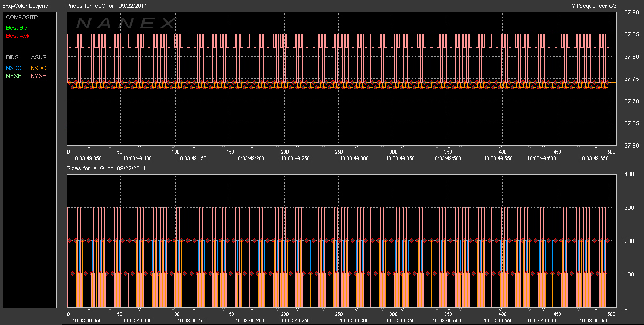Click the 'Prices for eLG on 09/22/2011' title

click(107, 6)
